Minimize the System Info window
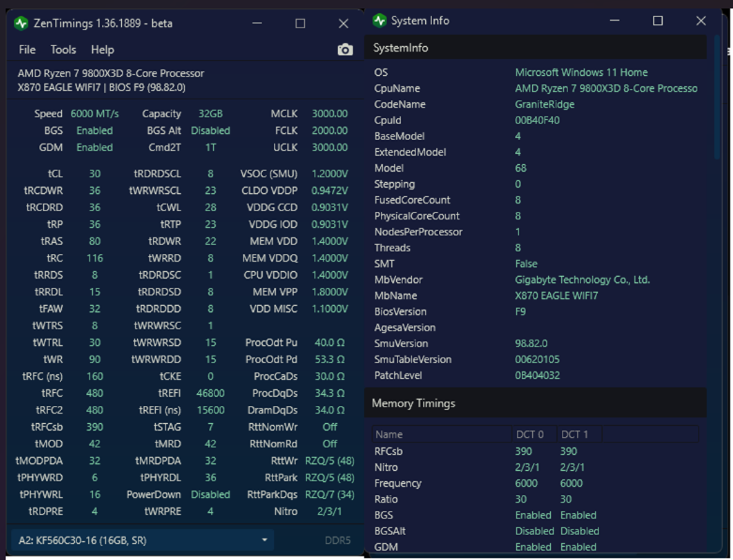Screen dimensions: 733x560 tap(615, 21)
